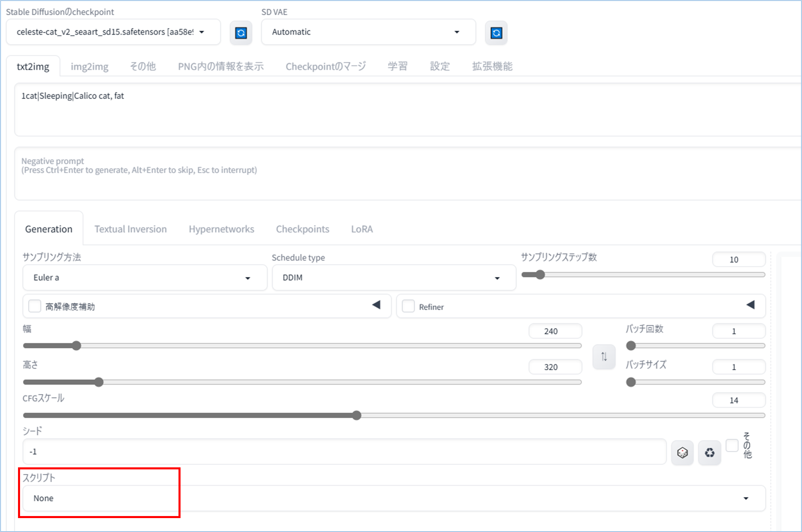802x532 pixels.
Task: Switch to the img2img tab
Action: pos(89,66)
